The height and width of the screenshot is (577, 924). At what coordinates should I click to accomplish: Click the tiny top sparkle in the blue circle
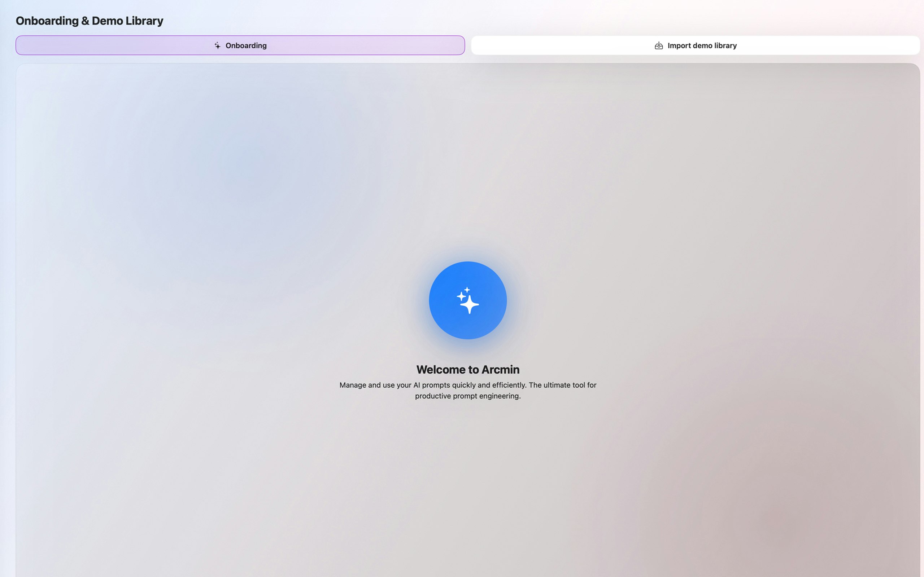pyautogui.click(x=467, y=290)
